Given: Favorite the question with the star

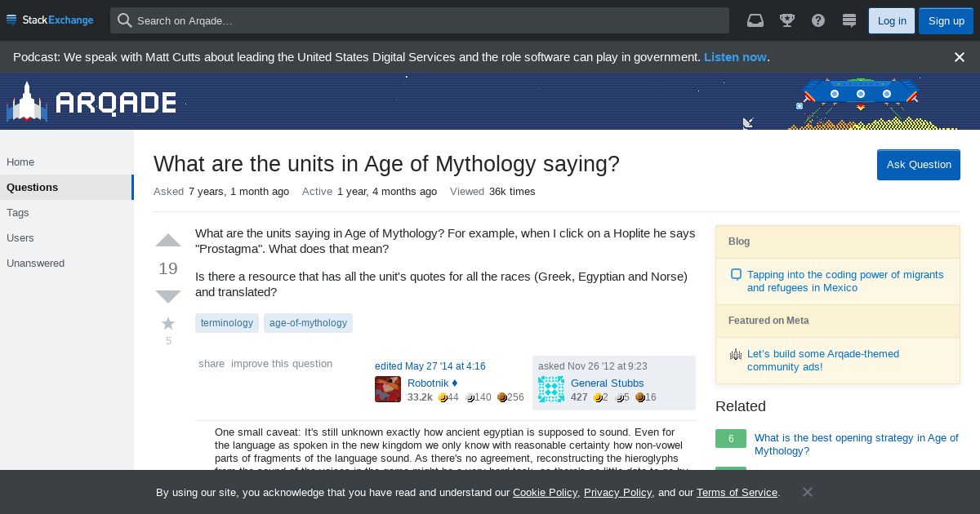Looking at the screenshot, I should click(168, 323).
